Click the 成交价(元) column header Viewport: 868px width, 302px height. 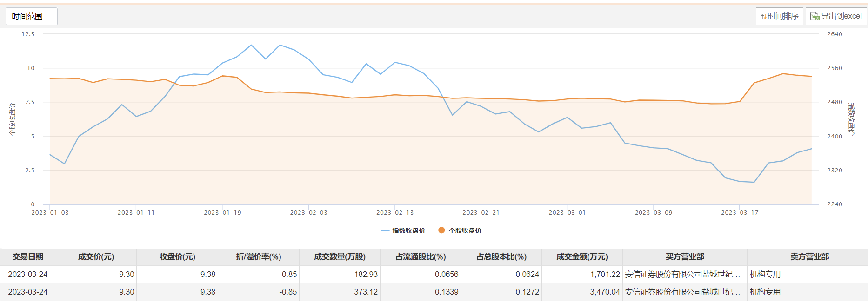pyautogui.click(x=96, y=257)
